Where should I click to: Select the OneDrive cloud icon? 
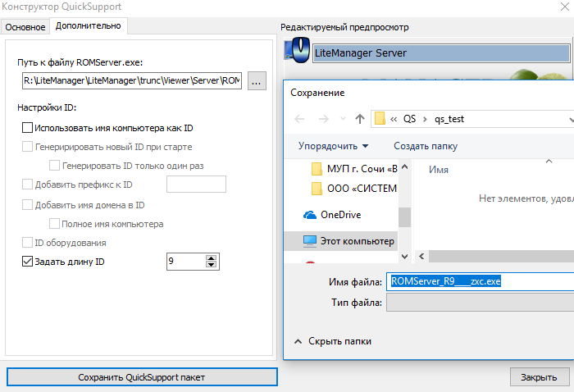310,215
